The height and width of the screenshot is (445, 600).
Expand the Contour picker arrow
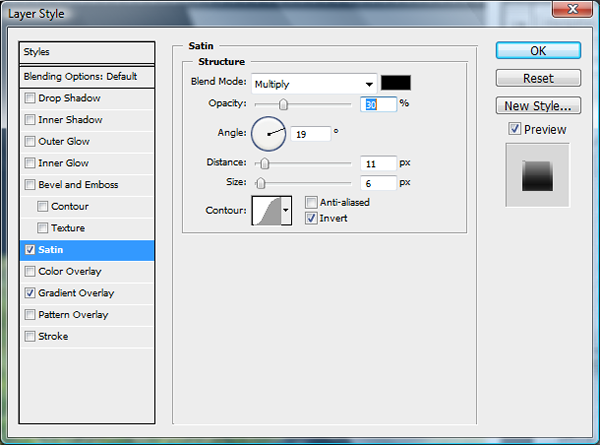pyautogui.click(x=286, y=210)
